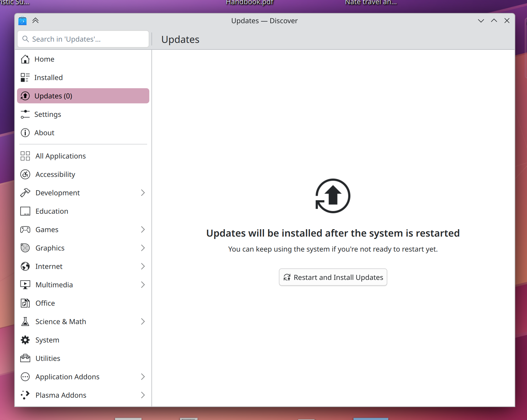
Task: Click the Home house icon in sidebar
Action: tap(25, 59)
